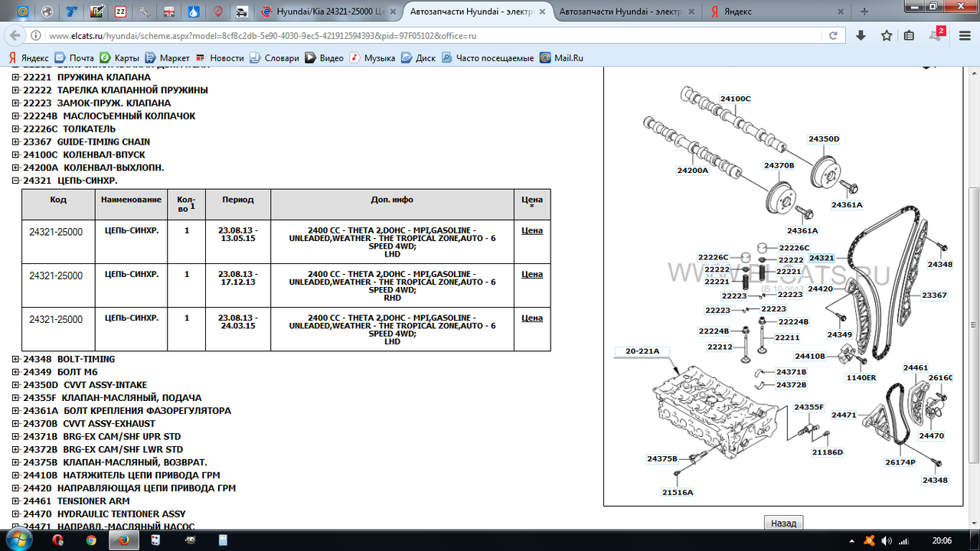This screenshot has height=551, width=980.
Task: Click the 24100C label in the diagram
Action: tap(735, 99)
